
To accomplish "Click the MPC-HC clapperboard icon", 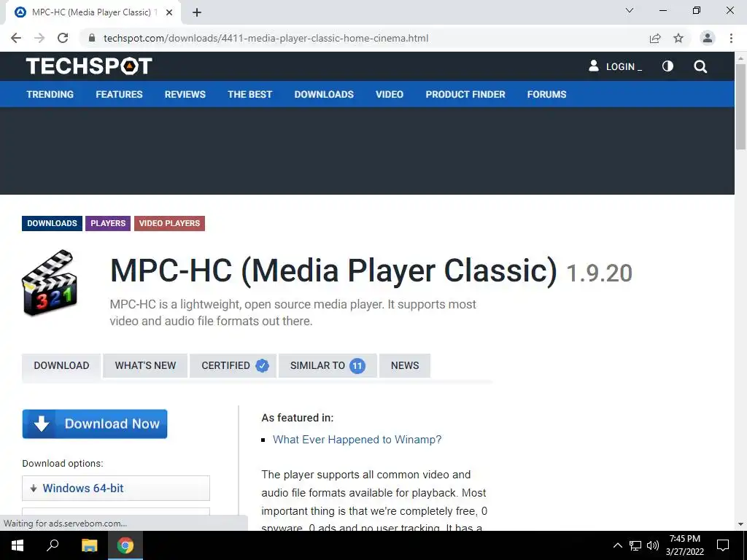I will pyautogui.click(x=50, y=283).
